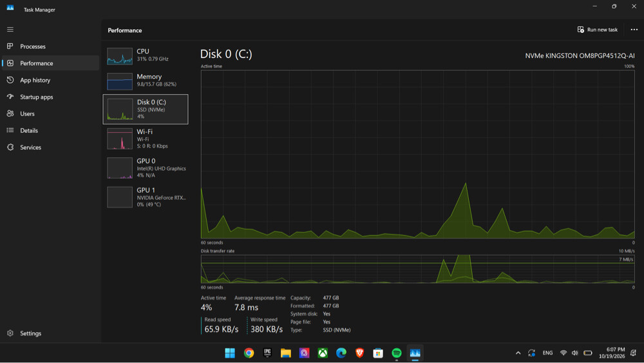Open Startup apps gauge icon
The height and width of the screenshot is (363, 644).
point(10,97)
